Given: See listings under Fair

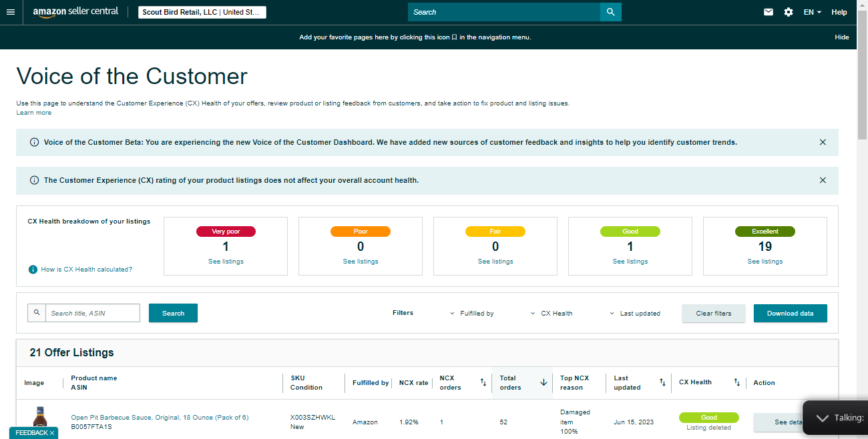Looking at the screenshot, I should (x=495, y=262).
